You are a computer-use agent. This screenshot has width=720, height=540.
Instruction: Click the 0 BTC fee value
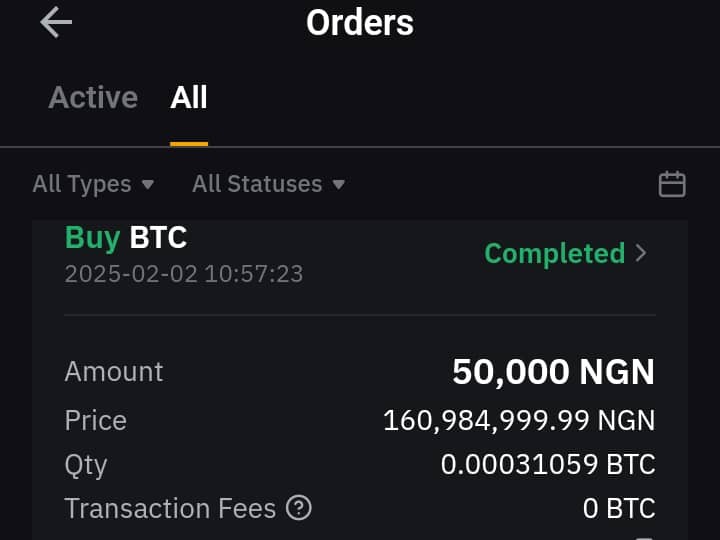point(619,508)
